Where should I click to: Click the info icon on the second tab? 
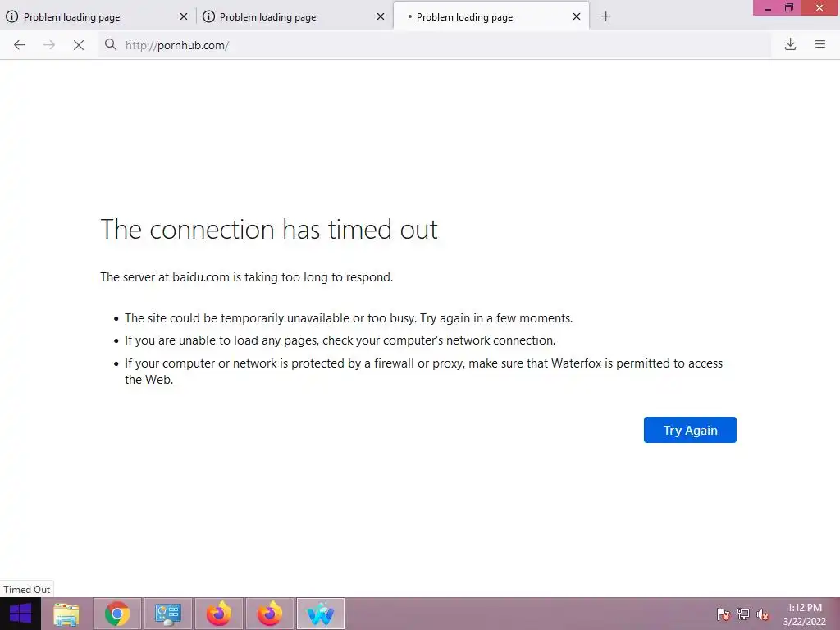[x=209, y=16]
